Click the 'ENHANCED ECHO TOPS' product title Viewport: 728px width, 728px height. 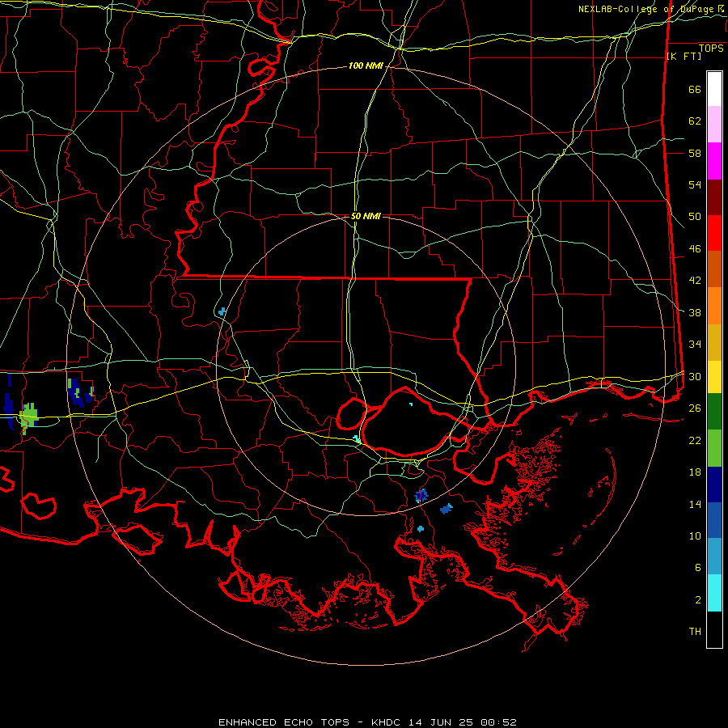[x=284, y=722]
